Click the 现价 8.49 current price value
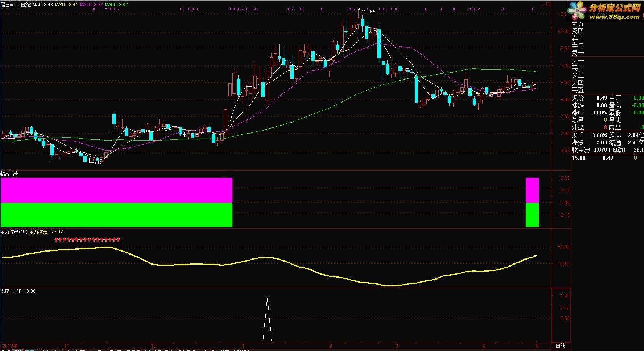Screen dimensions: 644x351 pyautogui.click(x=602, y=98)
